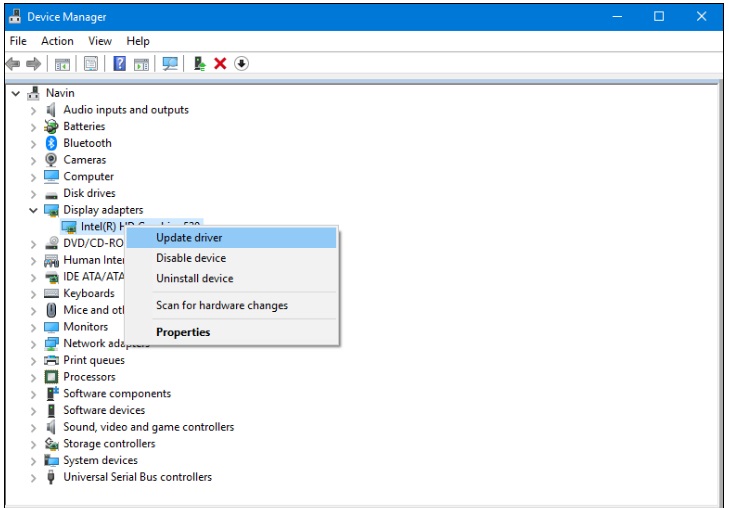
Task: Click the Print queues printer icon
Action: coord(51,360)
